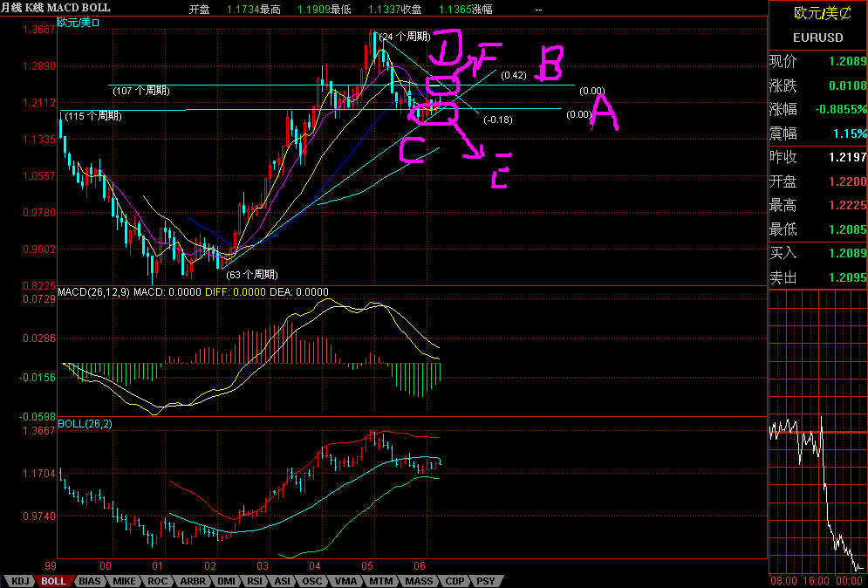Viewport: 868px width, 588px height.
Task: Select the ROC indicator tab
Action: [157, 581]
